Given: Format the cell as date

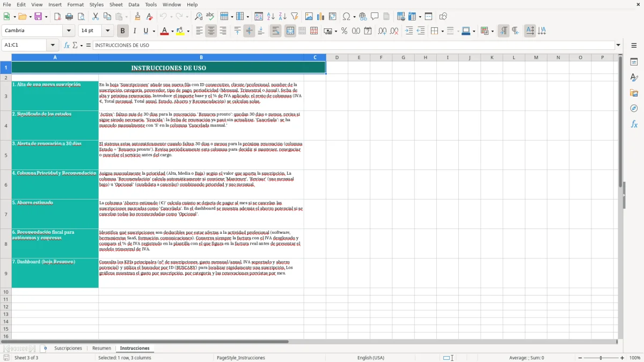Looking at the screenshot, I should (368, 31).
